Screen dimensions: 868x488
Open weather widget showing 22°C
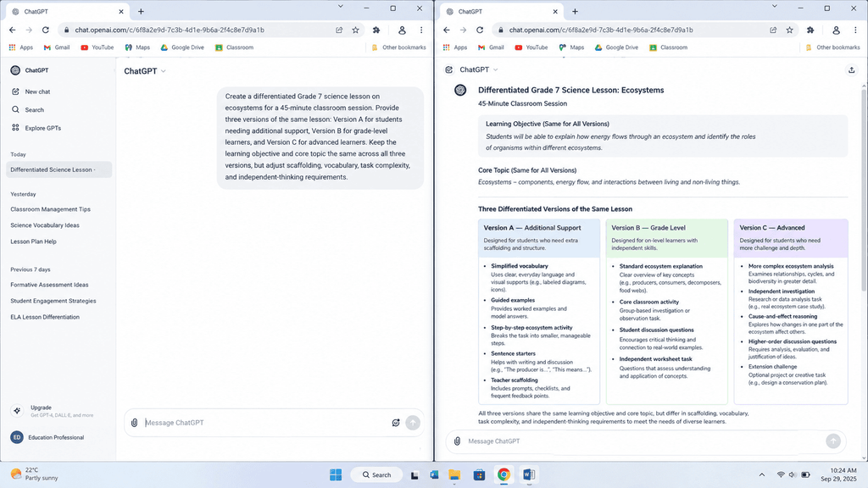34,474
